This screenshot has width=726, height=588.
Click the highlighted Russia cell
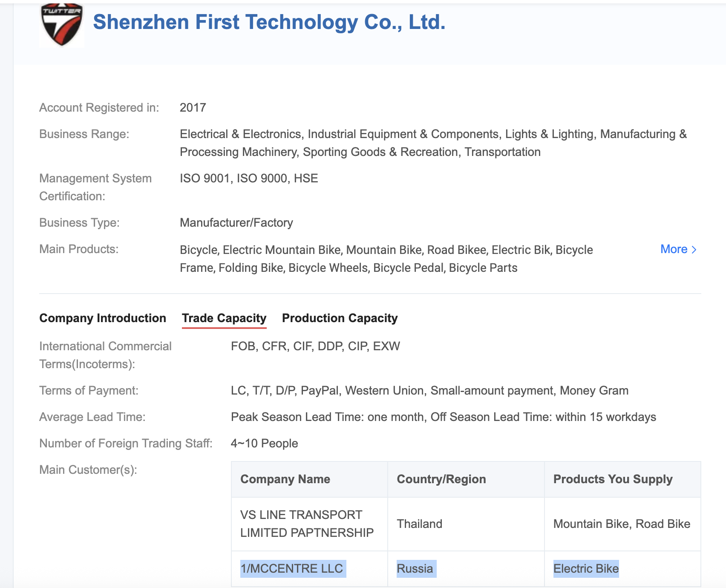coord(415,569)
